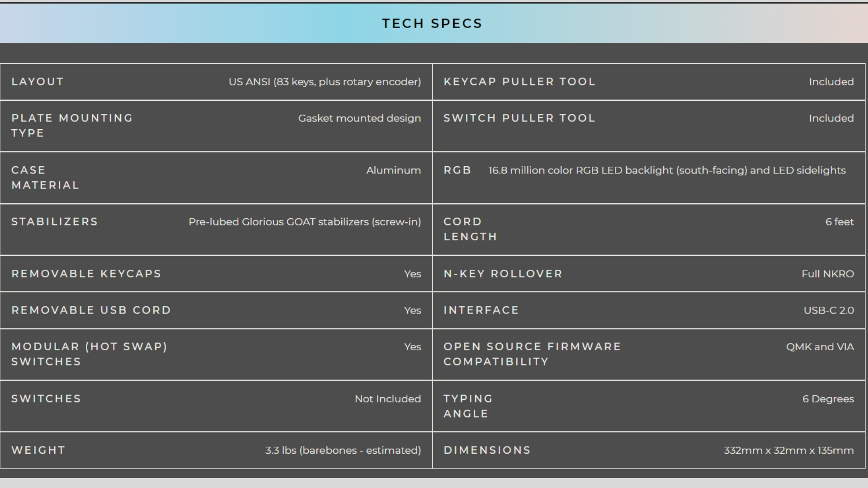Viewport: 868px width, 488px height.
Task: Click the 6 feet cord length value
Action: pyautogui.click(x=840, y=222)
